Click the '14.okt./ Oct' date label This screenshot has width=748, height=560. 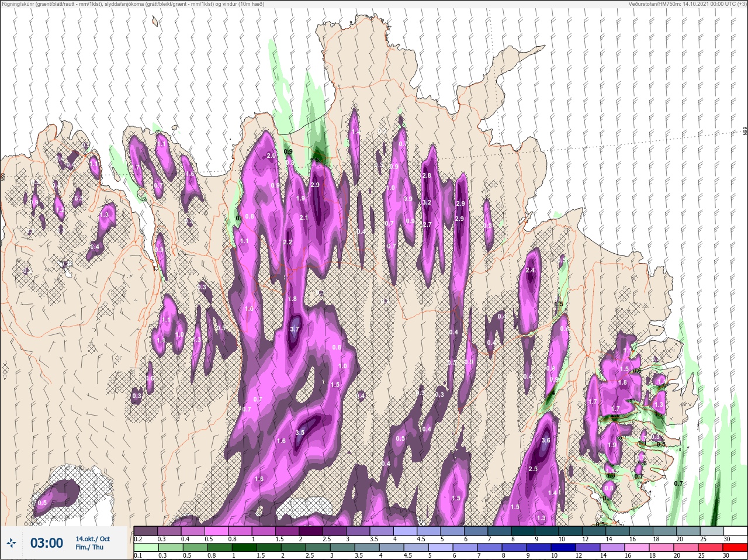pyautogui.click(x=92, y=539)
